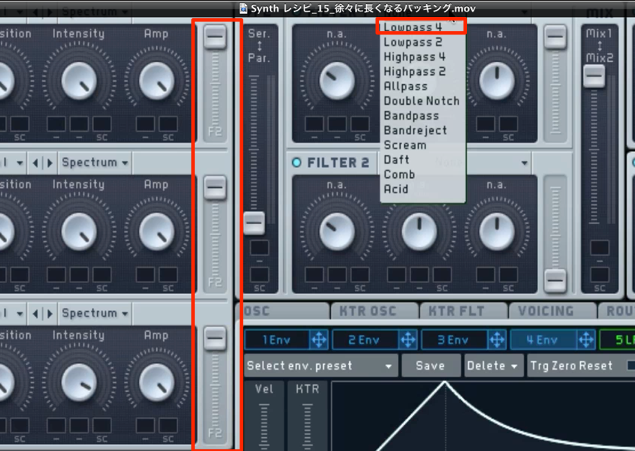
Task: Click next-wavetable arrow in the bottom oscillator
Action: click(x=50, y=313)
